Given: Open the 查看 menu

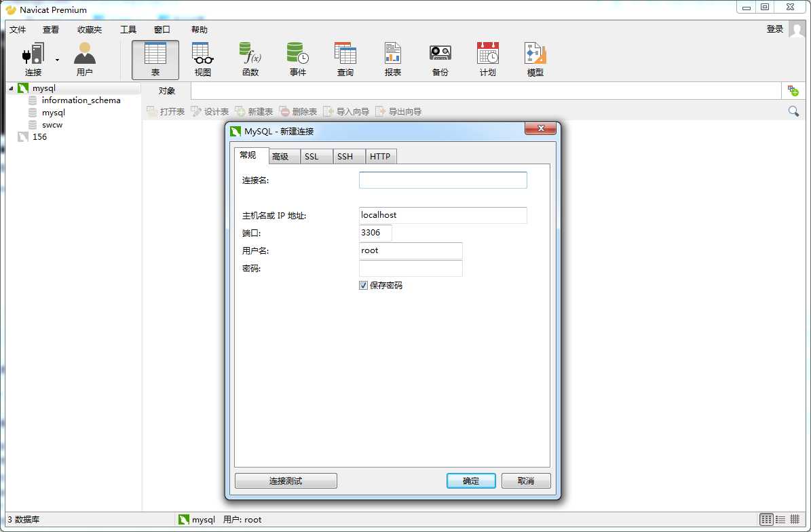Looking at the screenshot, I should (x=51, y=29).
